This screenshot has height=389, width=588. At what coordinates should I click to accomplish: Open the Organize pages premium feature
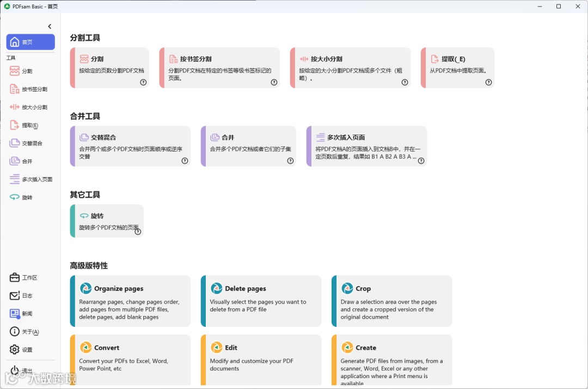(x=130, y=301)
